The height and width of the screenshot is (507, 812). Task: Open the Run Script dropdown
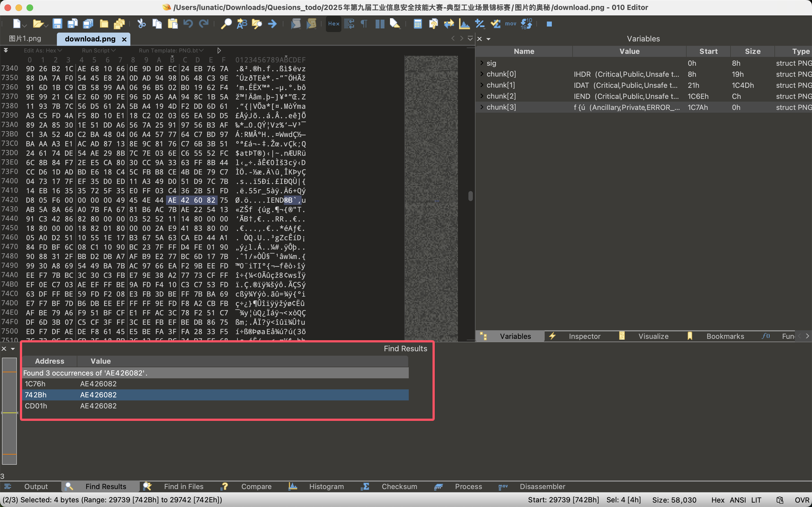click(x=99, y=50)
